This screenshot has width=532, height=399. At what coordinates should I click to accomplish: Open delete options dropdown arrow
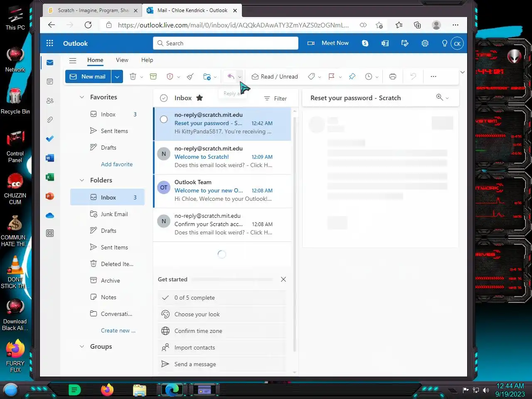pyautogui.click(x=142, y=77)
